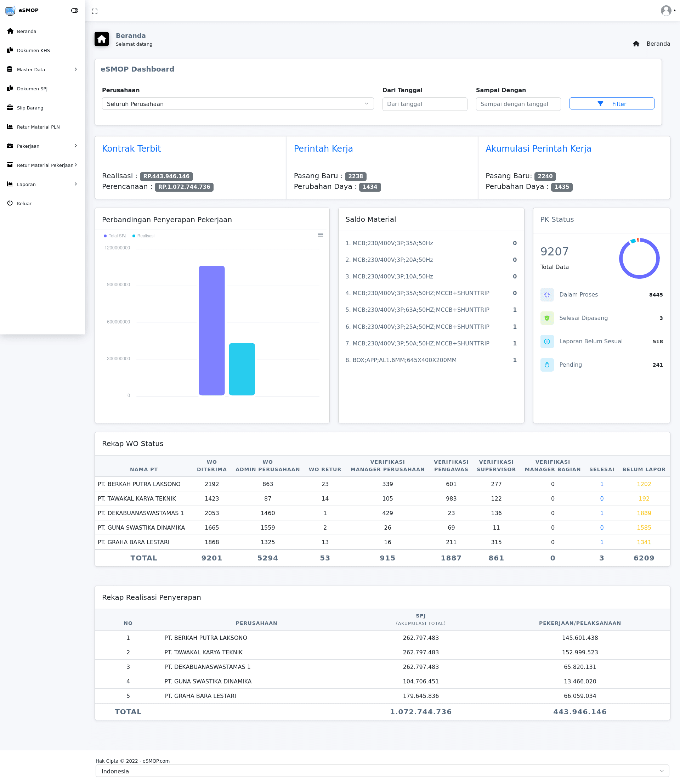Click the Laporan chart icon
Screen dimensions: 680x784
tap(10, 184)
